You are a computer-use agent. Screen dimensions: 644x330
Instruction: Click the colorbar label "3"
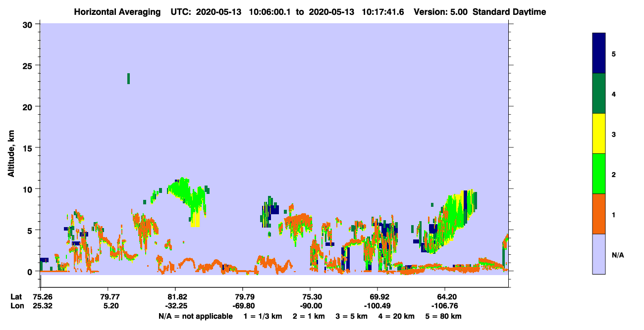pos(614,135)
